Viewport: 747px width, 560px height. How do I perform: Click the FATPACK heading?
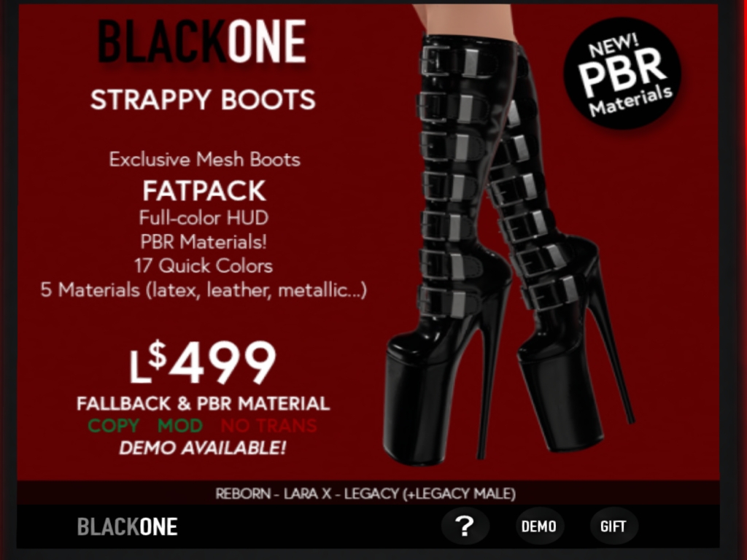[x=204, y=191]
